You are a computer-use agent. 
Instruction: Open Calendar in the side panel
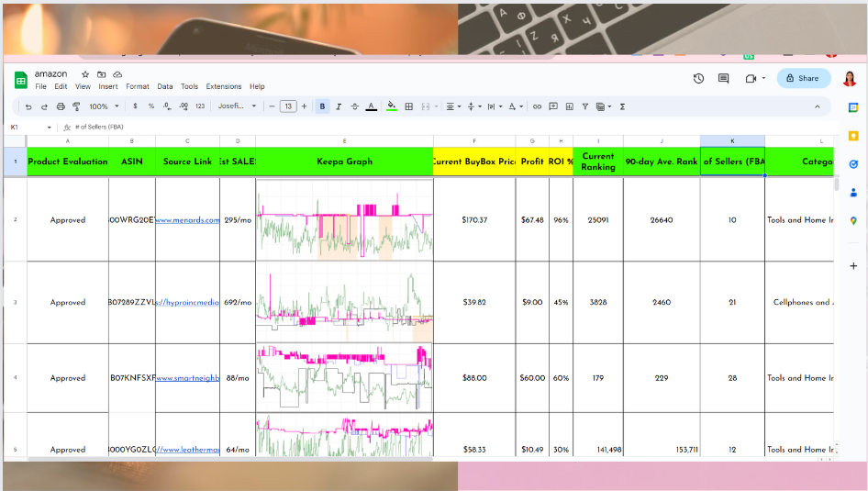tap(853, 107)
